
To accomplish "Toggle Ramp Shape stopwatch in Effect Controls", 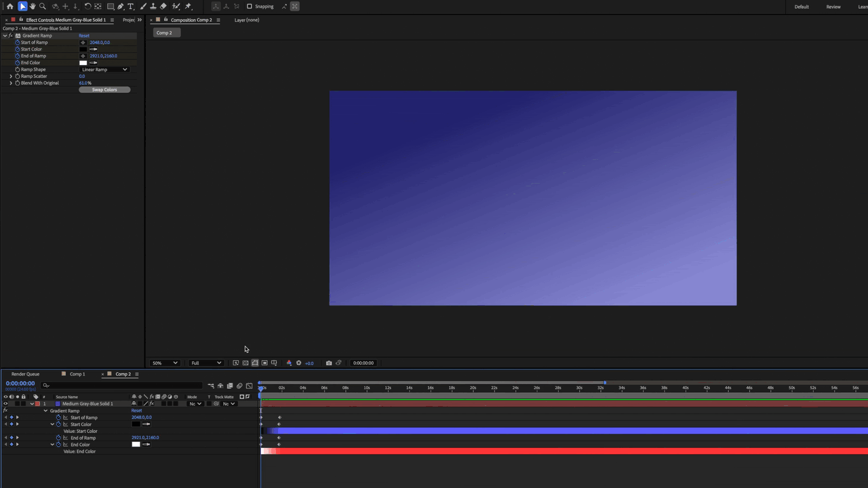I will pos(18,69).
